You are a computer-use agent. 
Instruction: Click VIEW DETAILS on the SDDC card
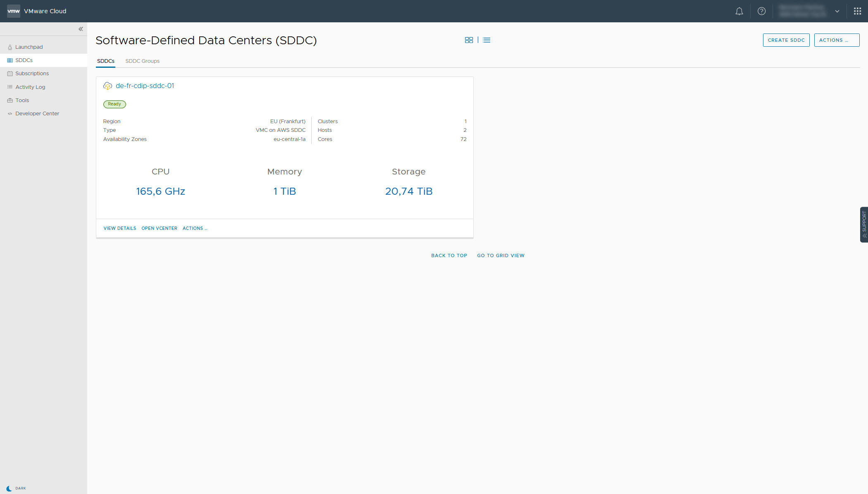120,228
